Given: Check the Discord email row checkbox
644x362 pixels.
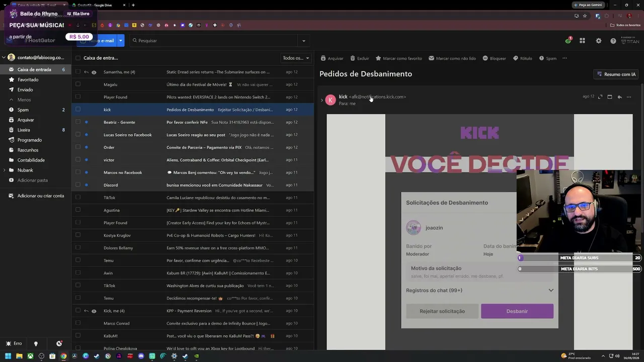Looking at the screenshot, I should 77,185.
